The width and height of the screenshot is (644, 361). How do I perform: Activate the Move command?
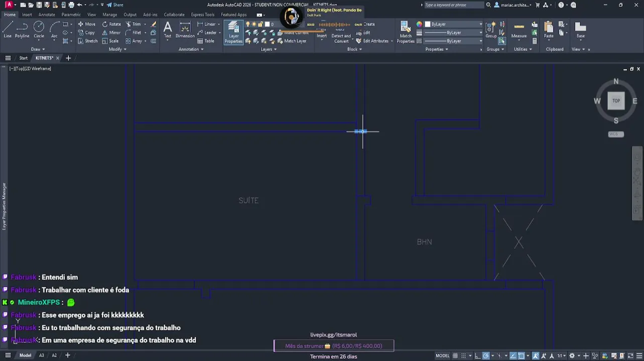86,24
